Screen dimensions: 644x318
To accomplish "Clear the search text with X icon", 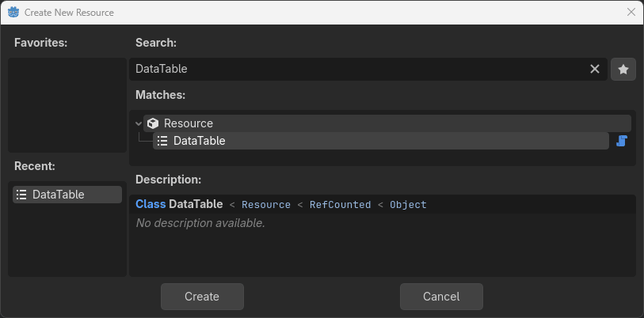I will [x=595, y=70].
